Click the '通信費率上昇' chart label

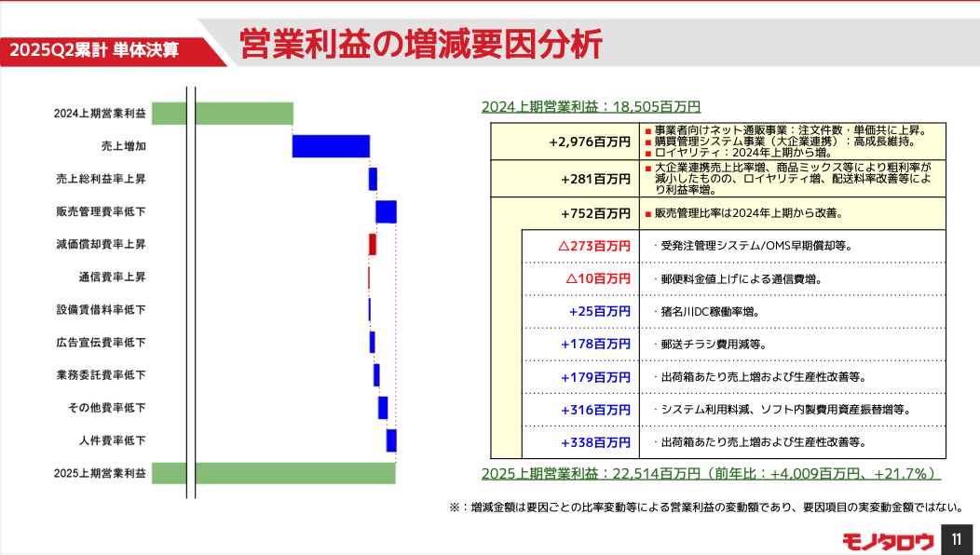(113, 277)
